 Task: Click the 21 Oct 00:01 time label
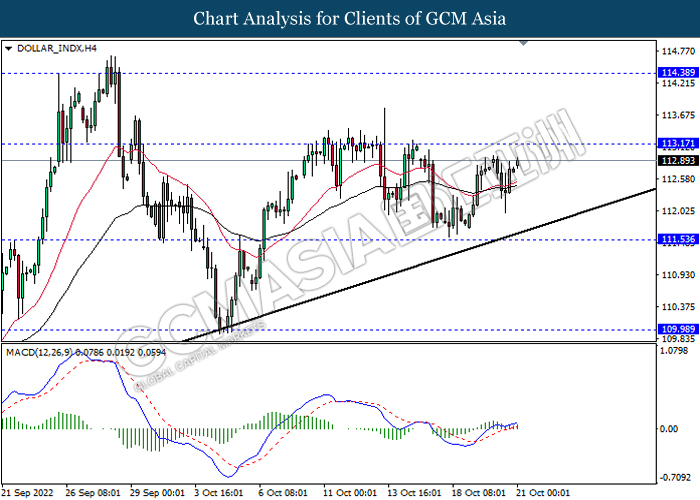pyautogui.click(x=543, y=493)
